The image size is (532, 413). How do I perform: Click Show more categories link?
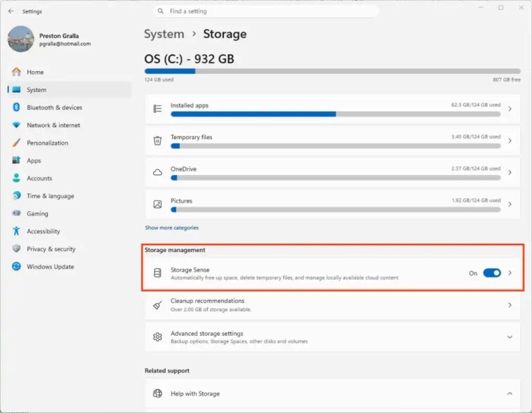pos(172,228)
